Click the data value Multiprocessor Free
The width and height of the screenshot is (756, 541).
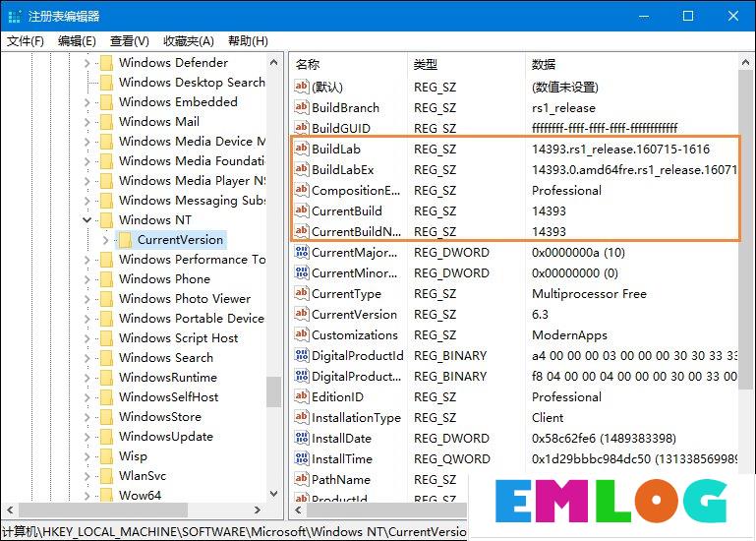pos(589,294)
